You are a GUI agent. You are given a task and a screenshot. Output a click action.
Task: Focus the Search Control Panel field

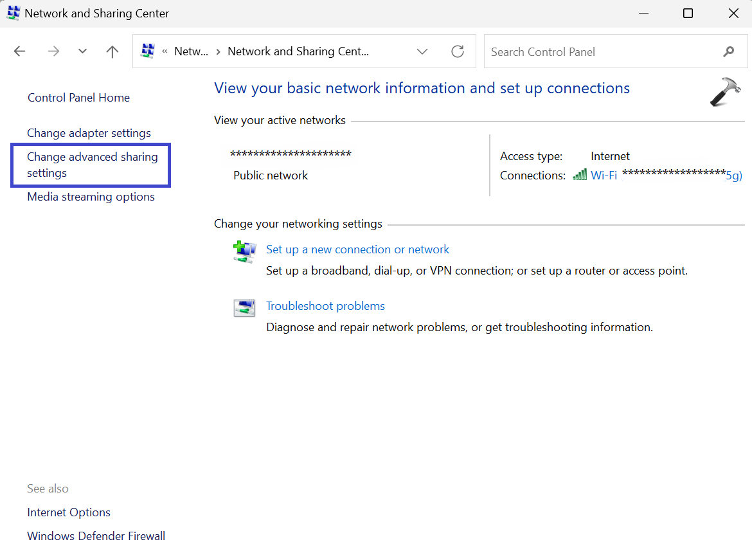pyautogui.click(x=601, y=51)
